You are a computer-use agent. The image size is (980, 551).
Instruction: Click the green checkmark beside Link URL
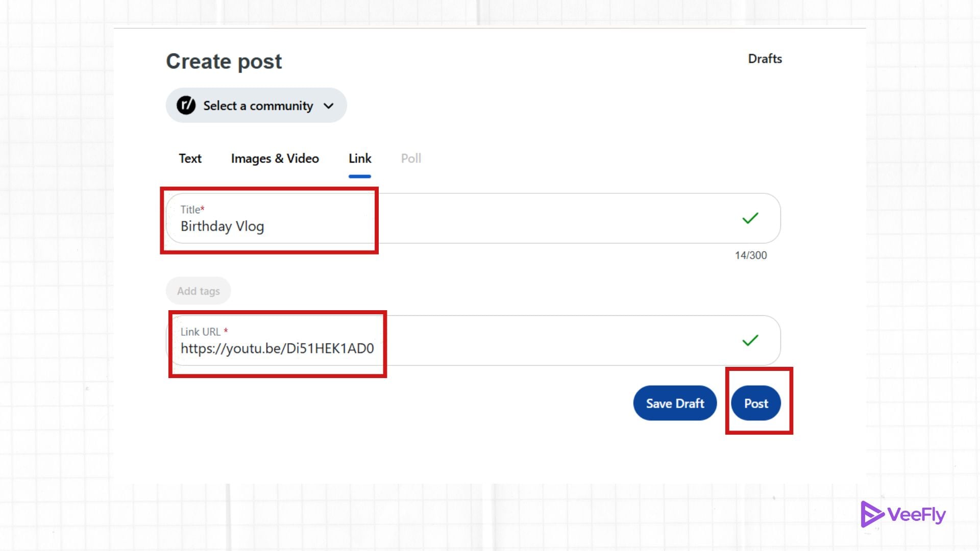coord(750,340)
